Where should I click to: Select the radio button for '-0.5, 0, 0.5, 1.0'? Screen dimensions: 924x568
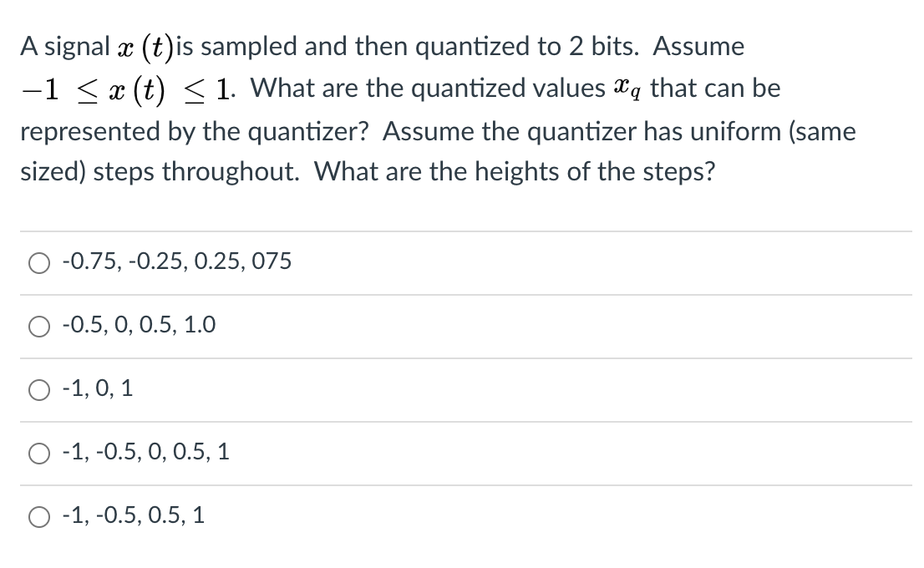[38, 327]
